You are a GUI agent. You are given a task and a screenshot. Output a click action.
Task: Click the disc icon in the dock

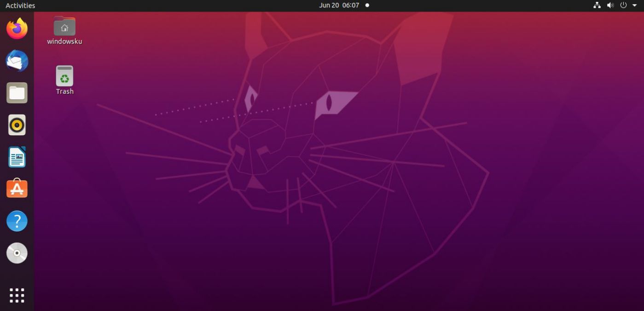coord(17,253)
